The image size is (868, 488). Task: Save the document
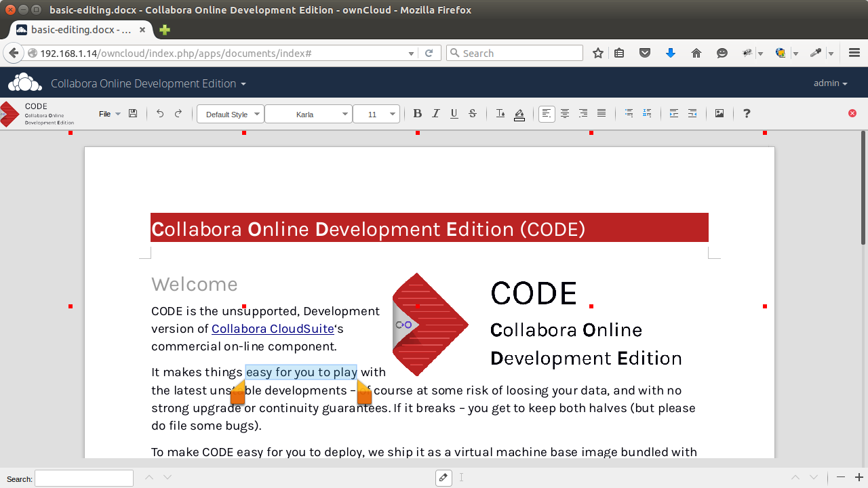pyautogui.click(x=133, y=113)
